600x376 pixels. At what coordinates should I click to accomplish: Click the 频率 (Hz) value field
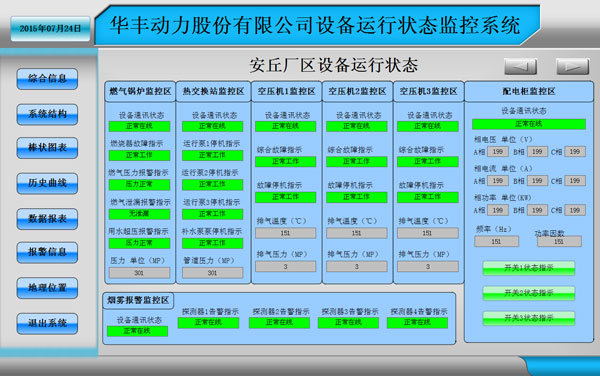(x=496, y=241)
